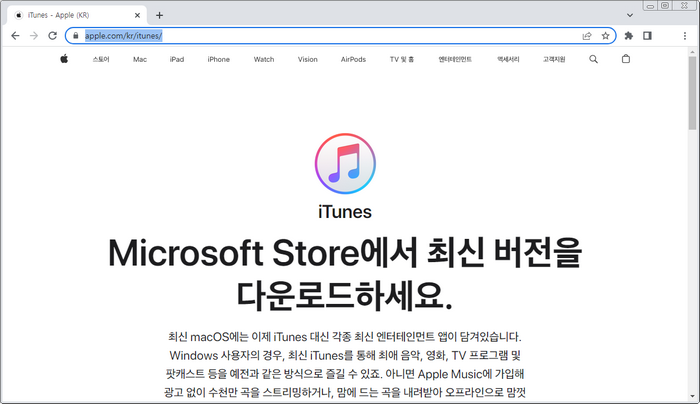Click the scrollbar up arrow

pos(692,52)
